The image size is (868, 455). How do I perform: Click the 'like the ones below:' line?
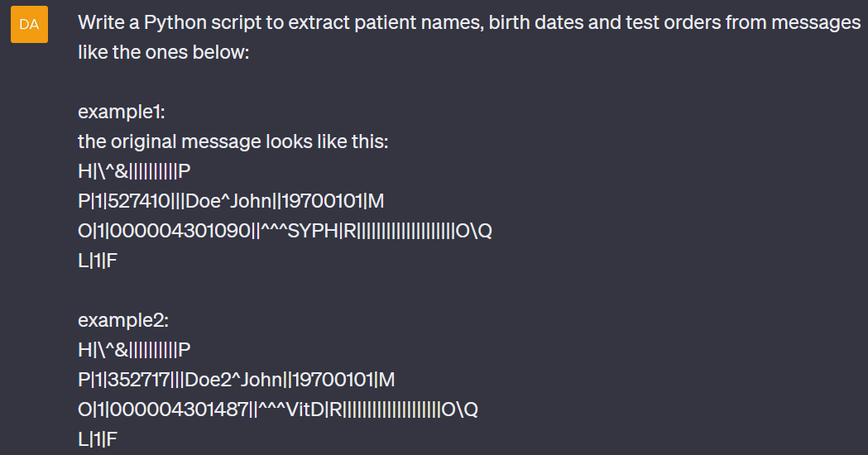(164, 52)
